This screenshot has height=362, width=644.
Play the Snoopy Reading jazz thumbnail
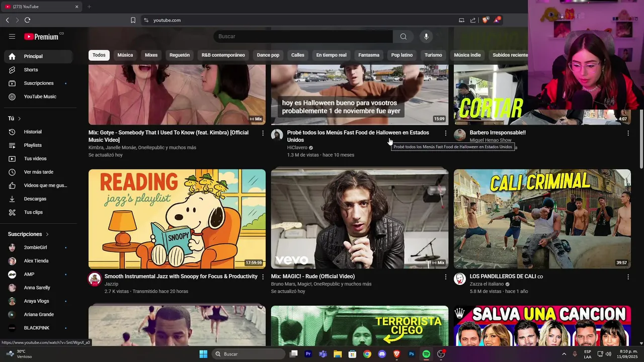177,219
